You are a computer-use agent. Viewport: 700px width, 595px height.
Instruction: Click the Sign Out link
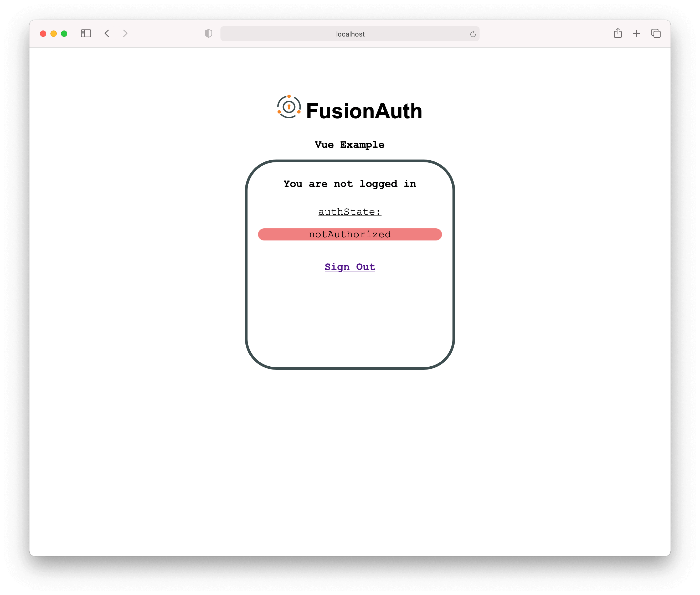[350, 267]
